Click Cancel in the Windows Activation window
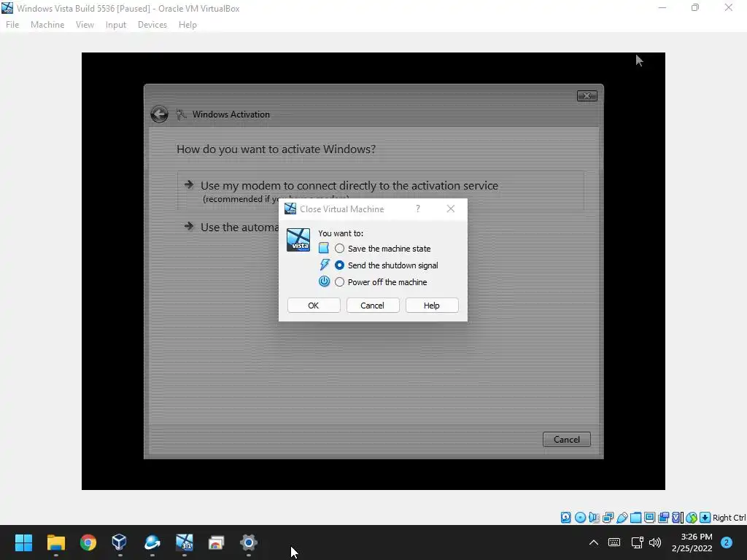The width and height of the screenshot is (747, 560). [566, 439]
